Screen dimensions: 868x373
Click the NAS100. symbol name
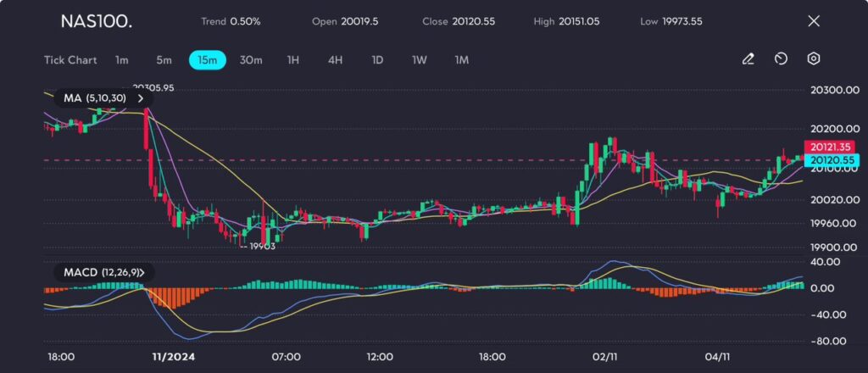tap(96, 21)
